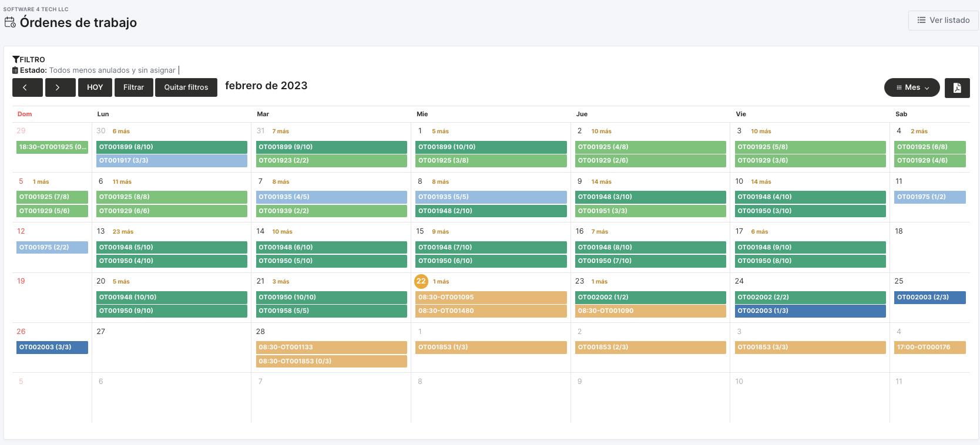
Task: Switch to Ver listado view
Action: 943,20
